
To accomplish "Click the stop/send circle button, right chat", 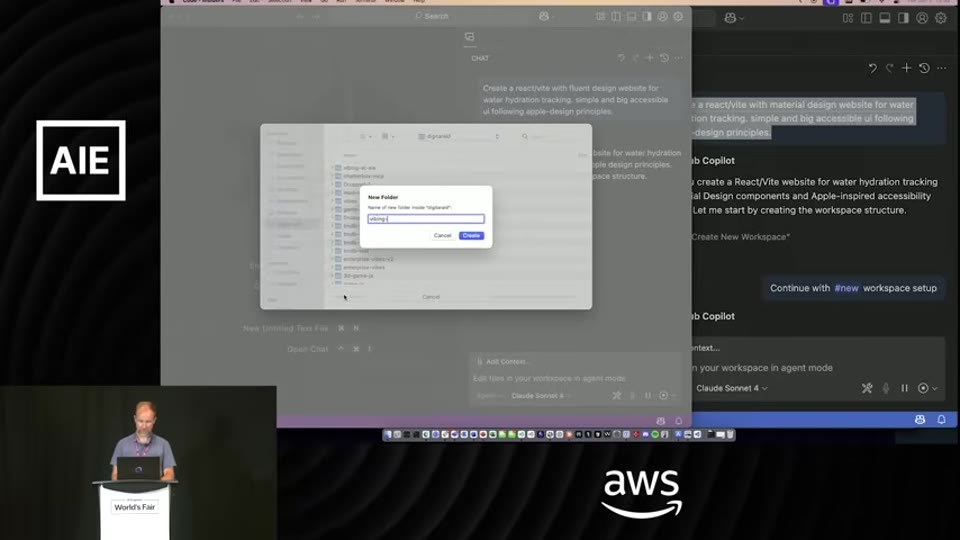I will coord(923,388).
